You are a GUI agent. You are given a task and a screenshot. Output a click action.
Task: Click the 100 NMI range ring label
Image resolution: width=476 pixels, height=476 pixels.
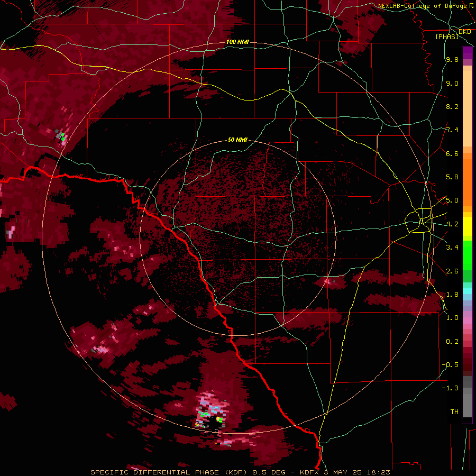click(237, 42)
